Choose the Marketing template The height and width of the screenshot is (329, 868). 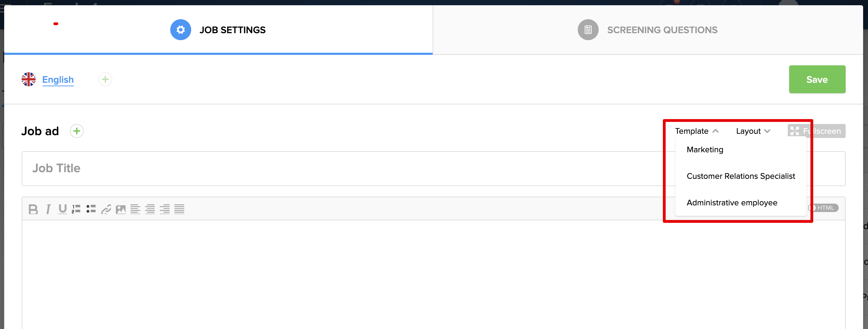coord(705,149)
